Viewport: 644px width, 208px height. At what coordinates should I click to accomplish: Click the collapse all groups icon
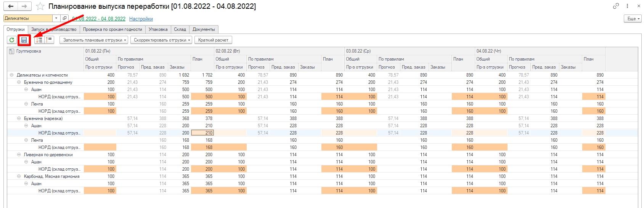[x=49, y=40]
